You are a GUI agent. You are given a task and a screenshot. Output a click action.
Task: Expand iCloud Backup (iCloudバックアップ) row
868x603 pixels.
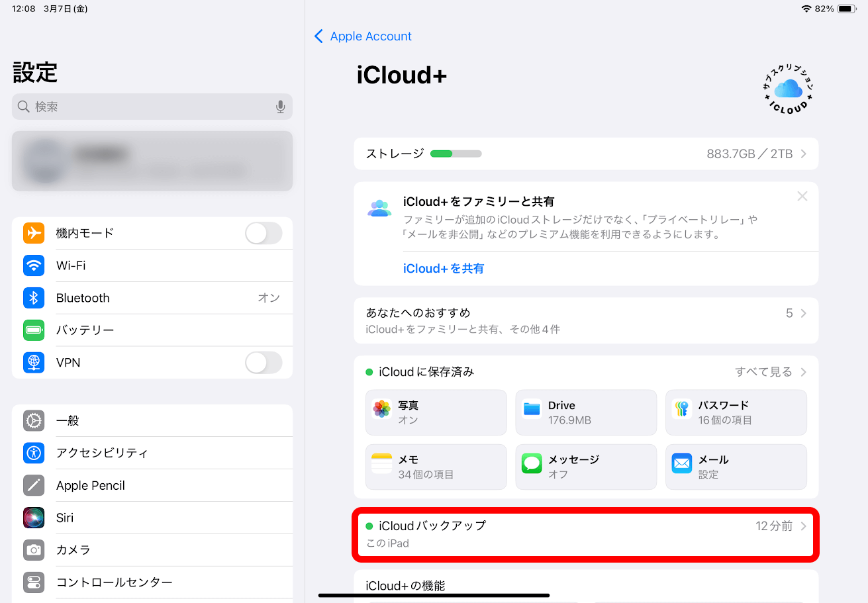(803, 526)
